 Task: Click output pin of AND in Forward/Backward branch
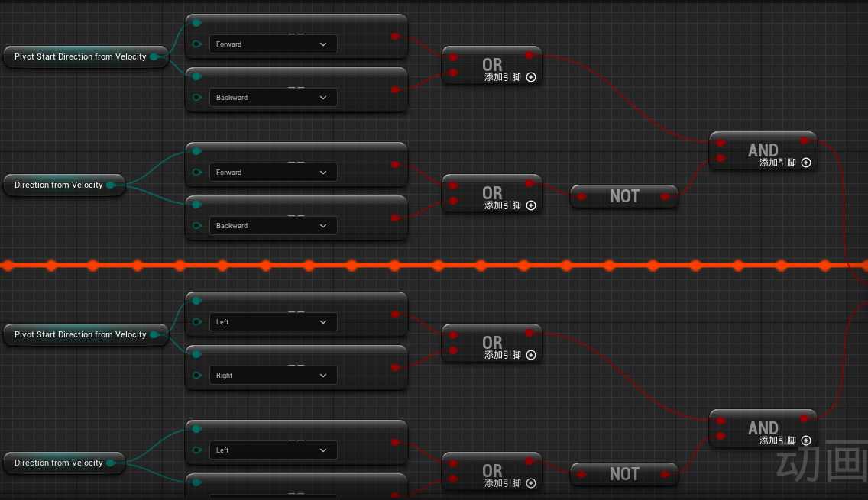[x=805, y=141]
